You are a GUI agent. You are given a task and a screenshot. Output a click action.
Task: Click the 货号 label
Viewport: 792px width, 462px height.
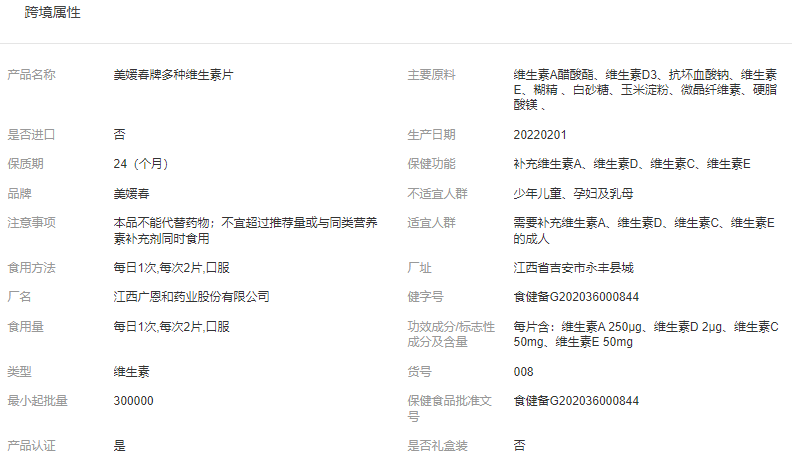tap(419, 372)
